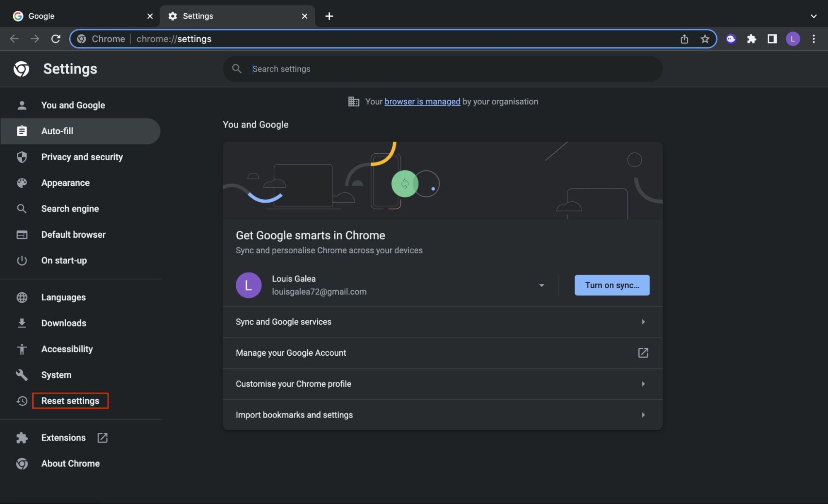Viewport: 828px width, 504px height.
Task: Click the power icon for On start-up
Action: [x=22, y=260]
